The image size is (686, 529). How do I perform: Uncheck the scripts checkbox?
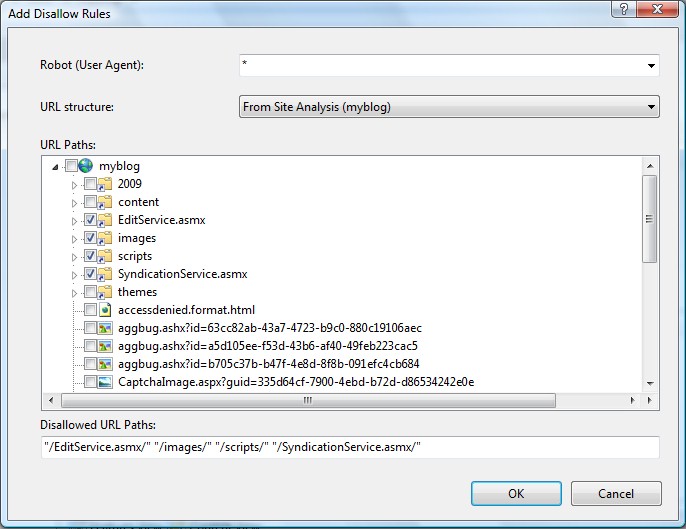point(90,256)
